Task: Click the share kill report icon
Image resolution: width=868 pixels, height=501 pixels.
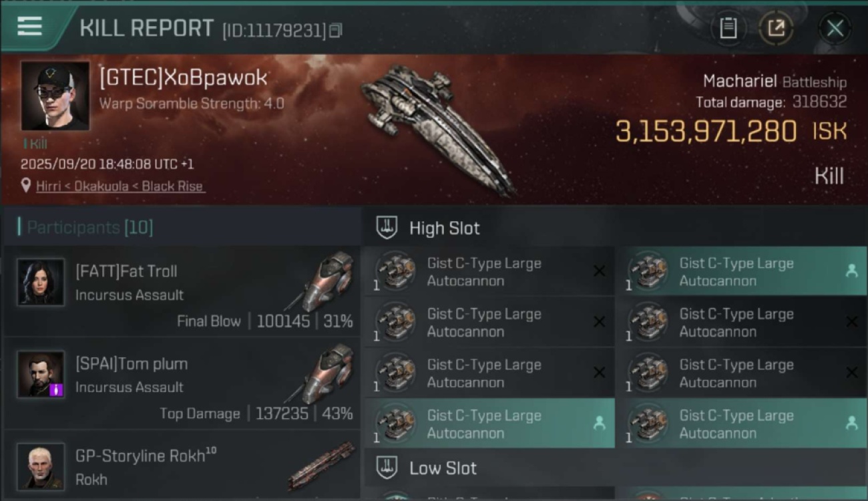Action: point(775,28)
